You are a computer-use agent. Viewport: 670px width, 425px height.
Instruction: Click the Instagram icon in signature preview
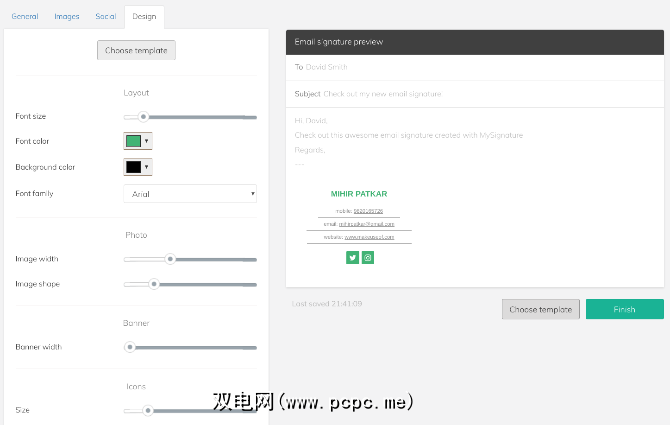coord(368,258)
